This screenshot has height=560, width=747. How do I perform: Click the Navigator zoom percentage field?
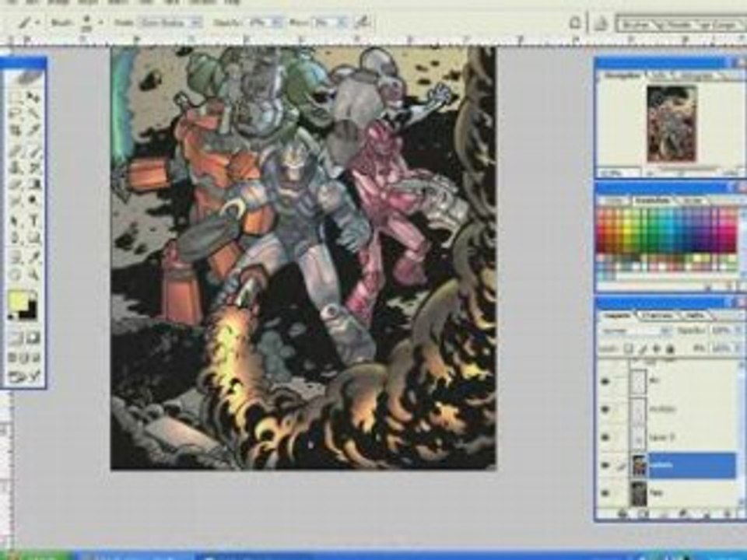(x=619, y=172)
